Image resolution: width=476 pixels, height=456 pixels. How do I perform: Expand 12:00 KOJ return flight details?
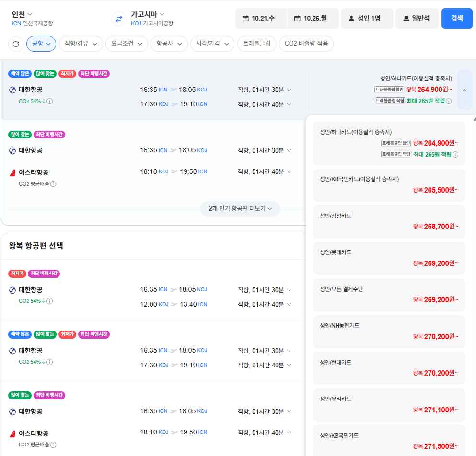coord(289,304)
